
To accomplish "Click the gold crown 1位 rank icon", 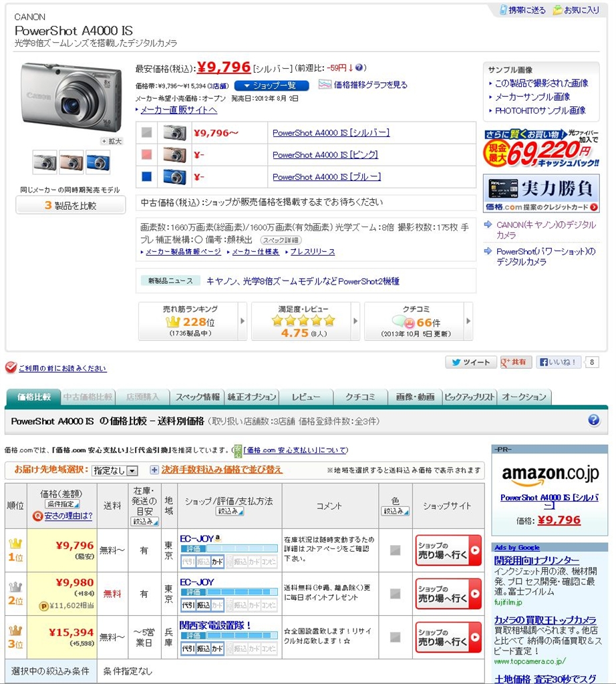I will 15,544.
